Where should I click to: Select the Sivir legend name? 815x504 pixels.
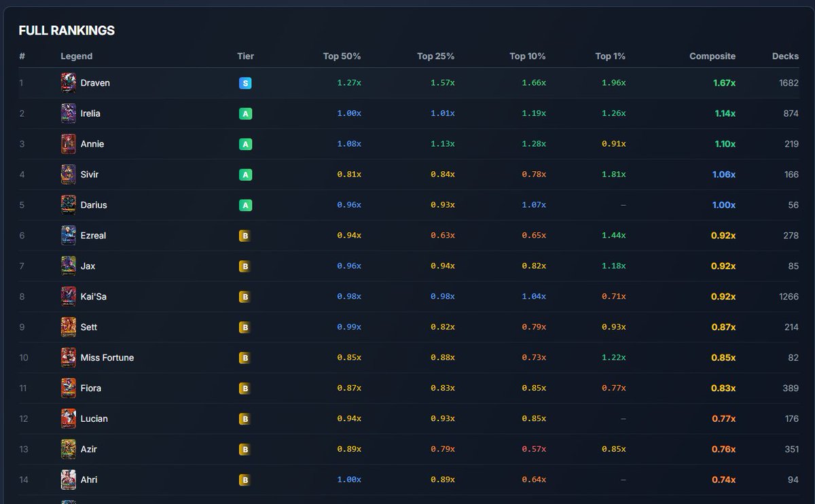[90, 175]
